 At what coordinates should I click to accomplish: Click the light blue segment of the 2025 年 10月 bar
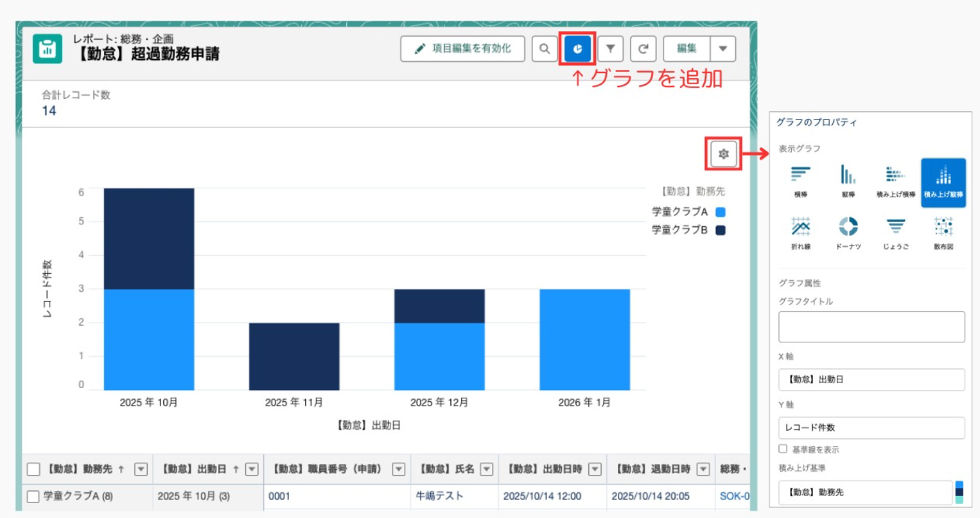pyautogui.click(x=149, y=339)
